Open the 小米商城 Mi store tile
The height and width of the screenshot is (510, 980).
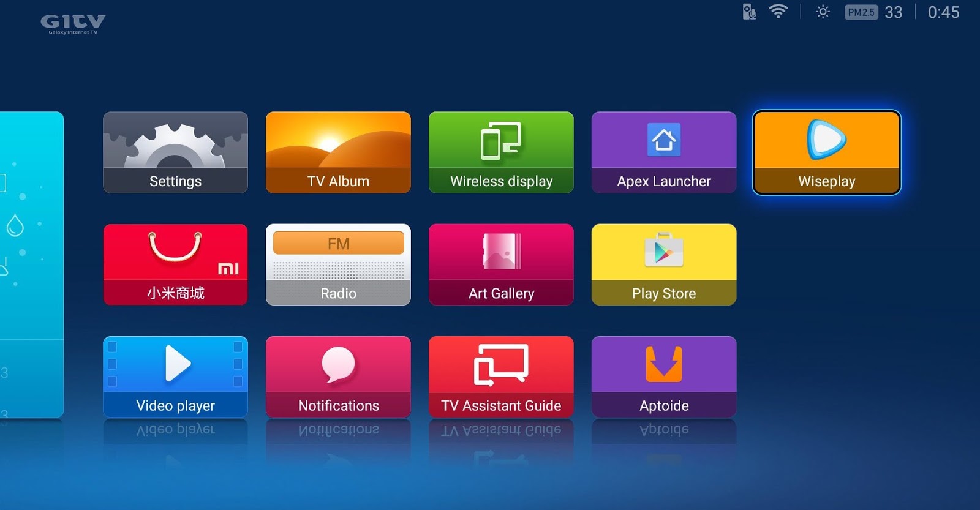pyautogui.click(x=175, y=264)
